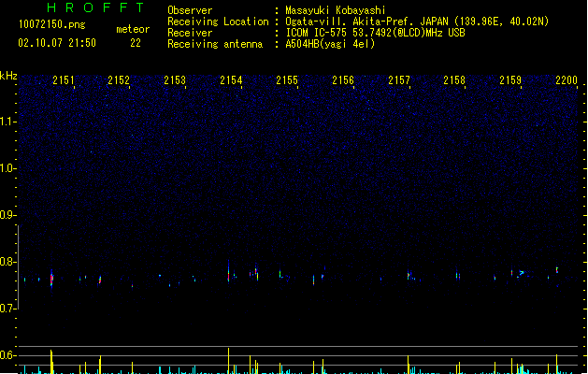The width and height of the screenshot is (588, 374).
Task: Click the tallest yellow intensity bar before 2154
Action: (228, 361)
